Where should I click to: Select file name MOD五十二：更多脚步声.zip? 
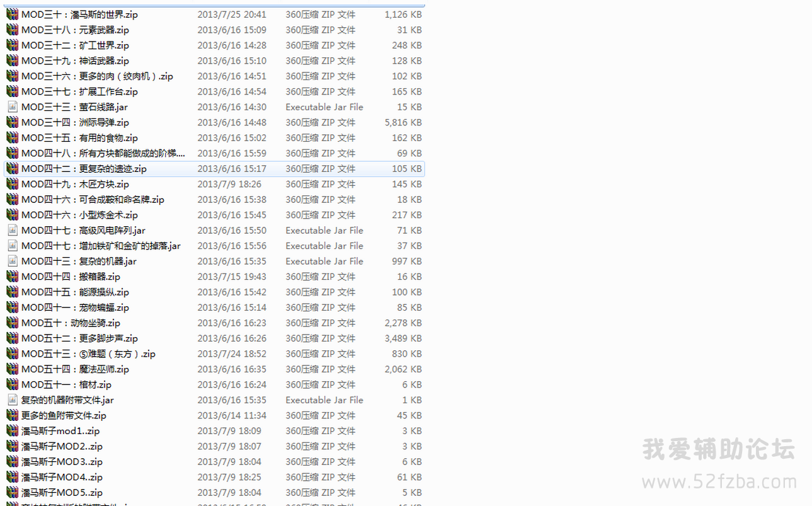click(x=79, y=338)
